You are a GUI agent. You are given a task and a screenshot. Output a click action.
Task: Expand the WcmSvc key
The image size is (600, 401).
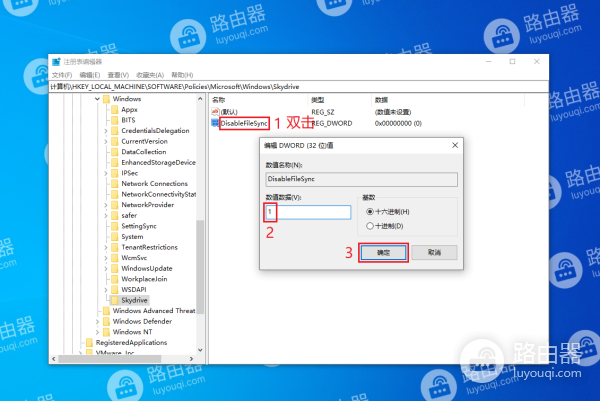(x=106, y=258)
